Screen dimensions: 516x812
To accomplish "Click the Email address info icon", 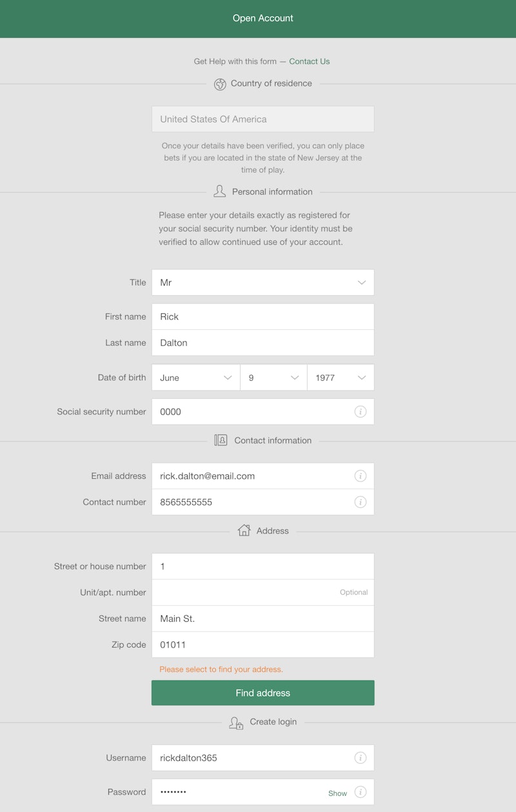I will pyautogui.click(x=361, y=476).
